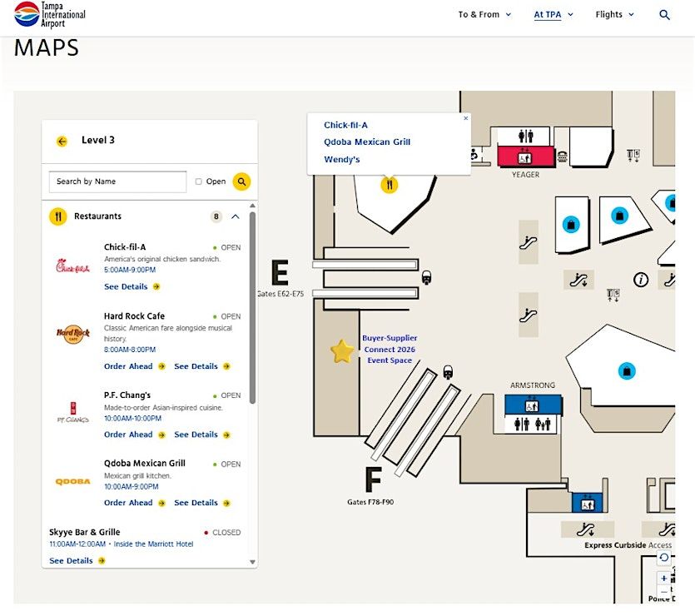Select Wendy's in the map popup
The image size is (695, 616).
[342, 160]
